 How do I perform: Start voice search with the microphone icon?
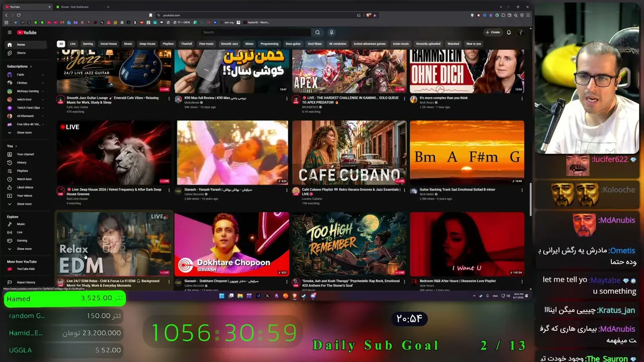(x=332, y=32)
